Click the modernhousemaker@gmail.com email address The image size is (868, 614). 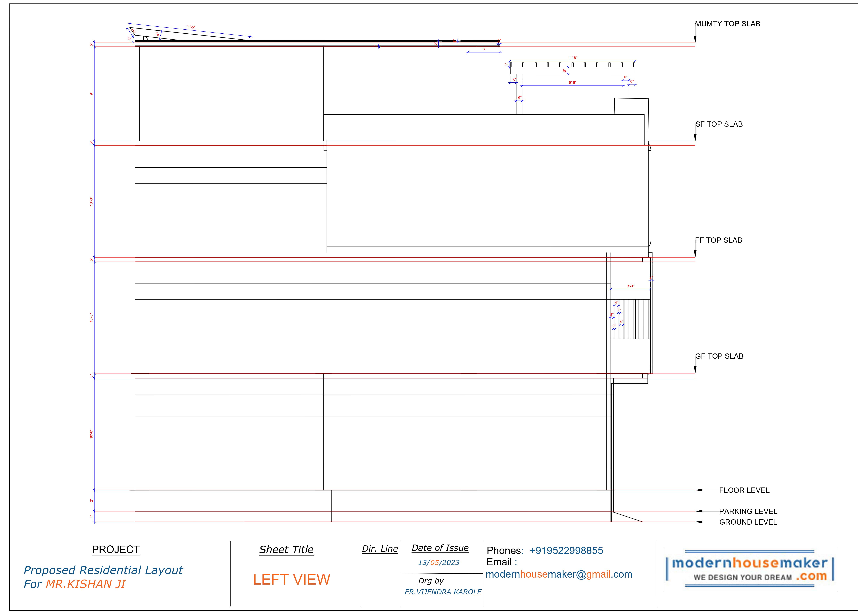(559, 574)
